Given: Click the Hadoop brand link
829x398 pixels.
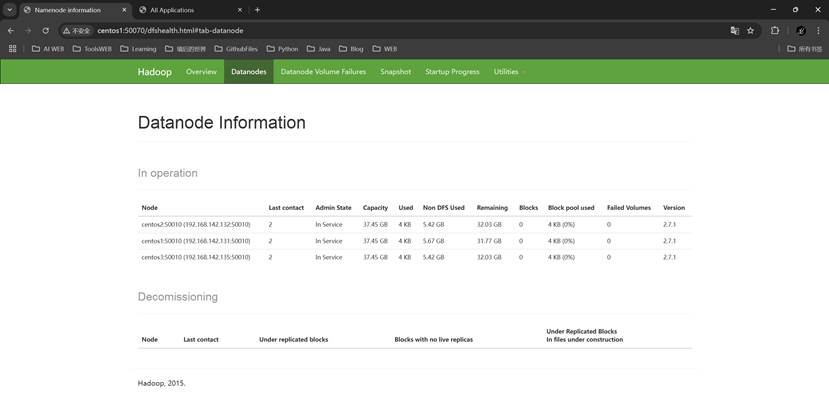Looking at the screenshot, I should 154,72.
